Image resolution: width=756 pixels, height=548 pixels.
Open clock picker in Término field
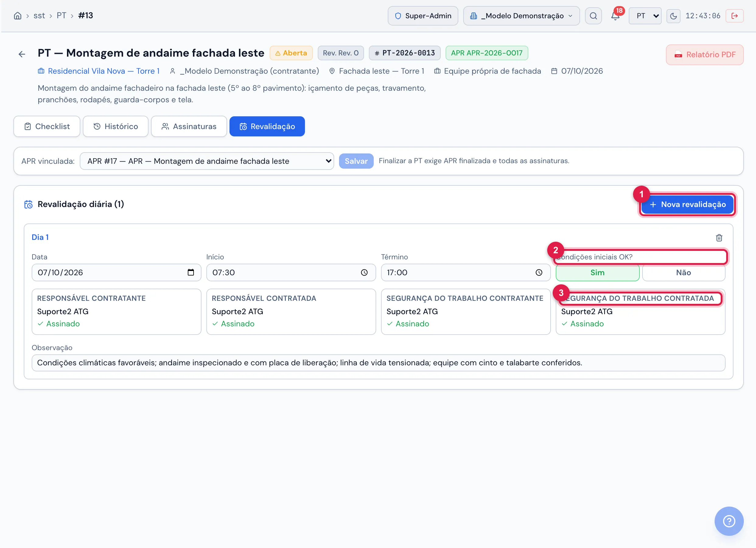tap(539, 272)
